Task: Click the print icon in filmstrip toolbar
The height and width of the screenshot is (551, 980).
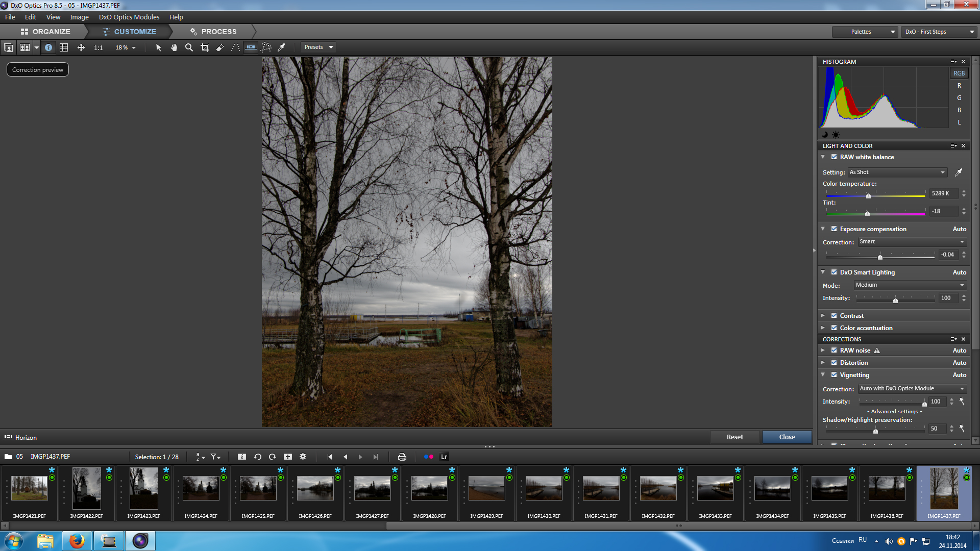Action: pos(402,457)
